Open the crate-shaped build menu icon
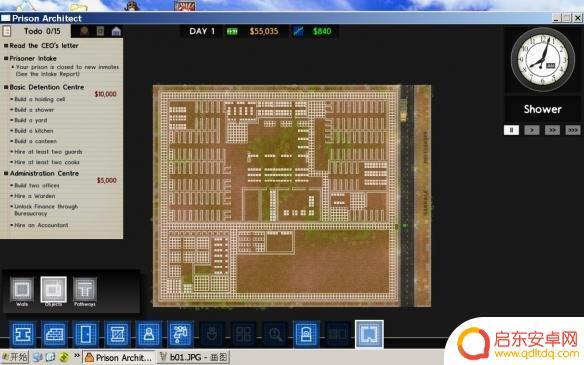Image resolution: width=584 pixels, height=365 pixels. 117,334
